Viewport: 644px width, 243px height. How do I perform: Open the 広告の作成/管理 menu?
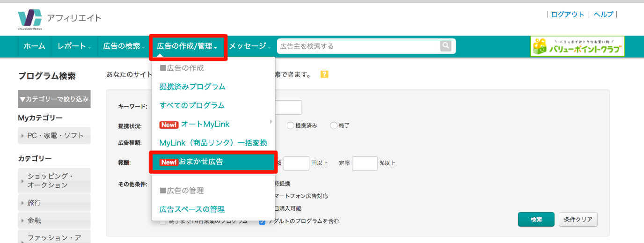pos(188,47)
